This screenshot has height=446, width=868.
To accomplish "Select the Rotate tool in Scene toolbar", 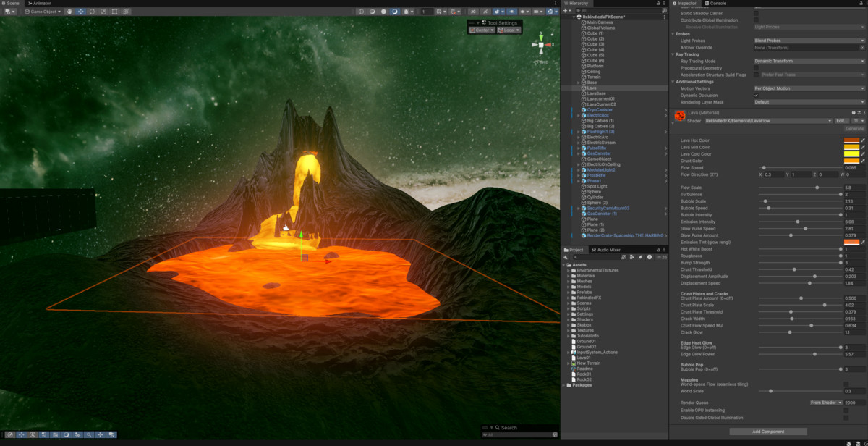I will (92, 12).
